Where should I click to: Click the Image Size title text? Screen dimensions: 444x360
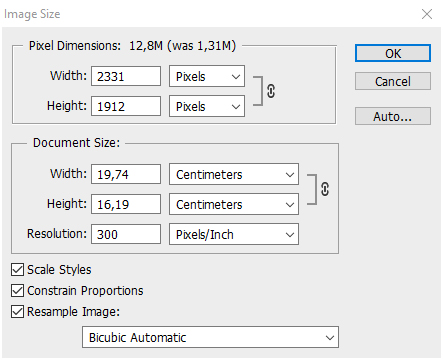[x=32, y=14]
